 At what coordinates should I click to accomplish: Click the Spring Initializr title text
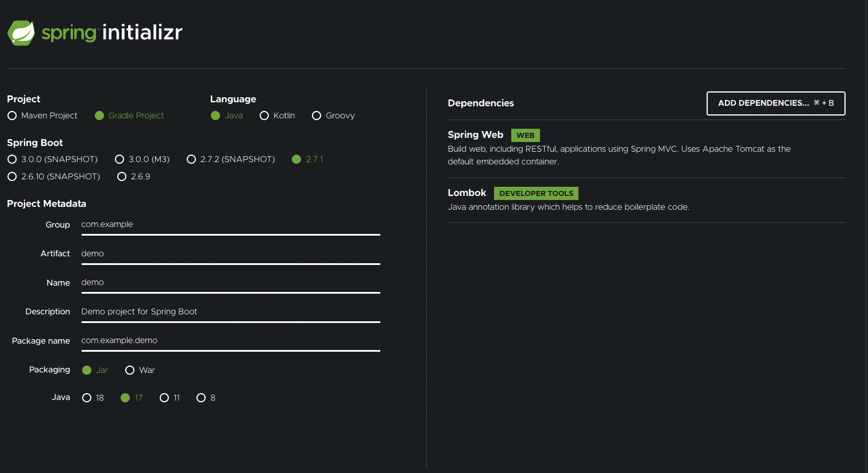click(x=112, y=33)
